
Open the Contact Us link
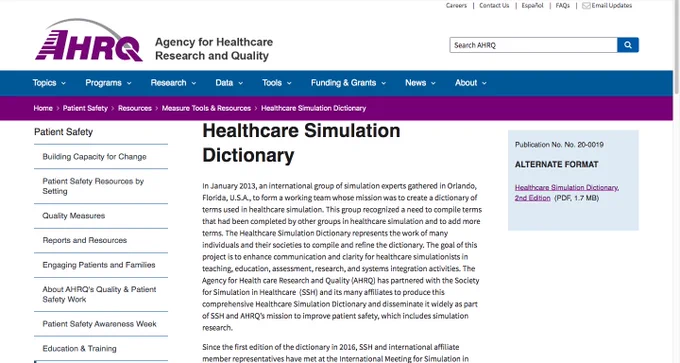coord(494,6)
